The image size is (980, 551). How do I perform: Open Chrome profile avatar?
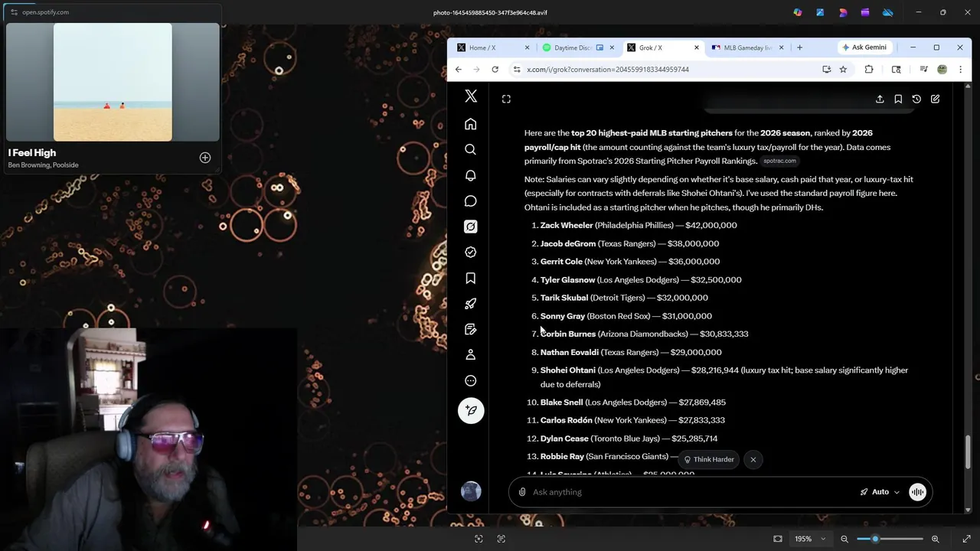[x=942, y=69]
